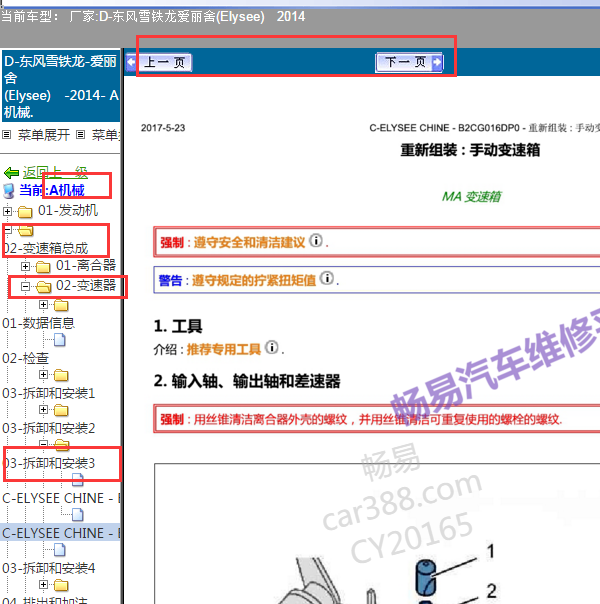Click info icon after 遵守安全和清洁建议
The height and width of the screenshot is (604, 600).
click(x=316, y=240)
